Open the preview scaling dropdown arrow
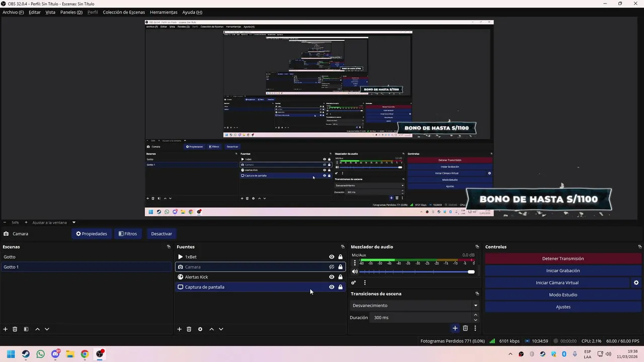The image size is (644, 362). pyautogui.click(x=74, y=222)
